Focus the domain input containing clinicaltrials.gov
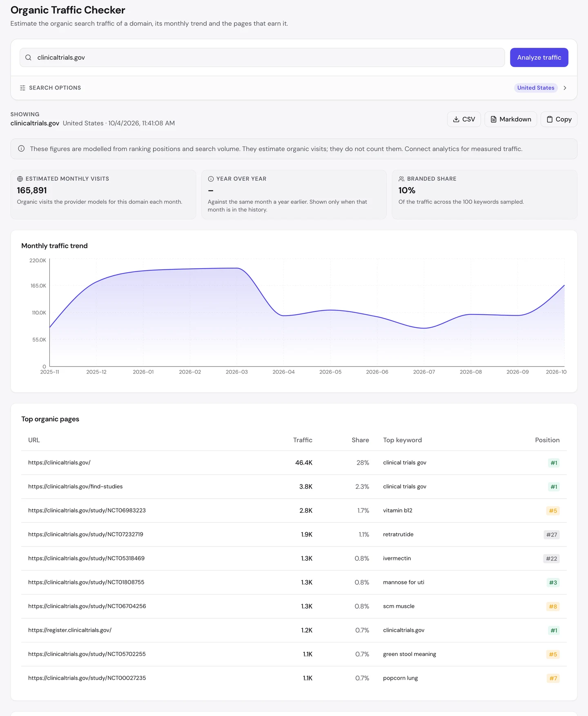 (262, 58)
